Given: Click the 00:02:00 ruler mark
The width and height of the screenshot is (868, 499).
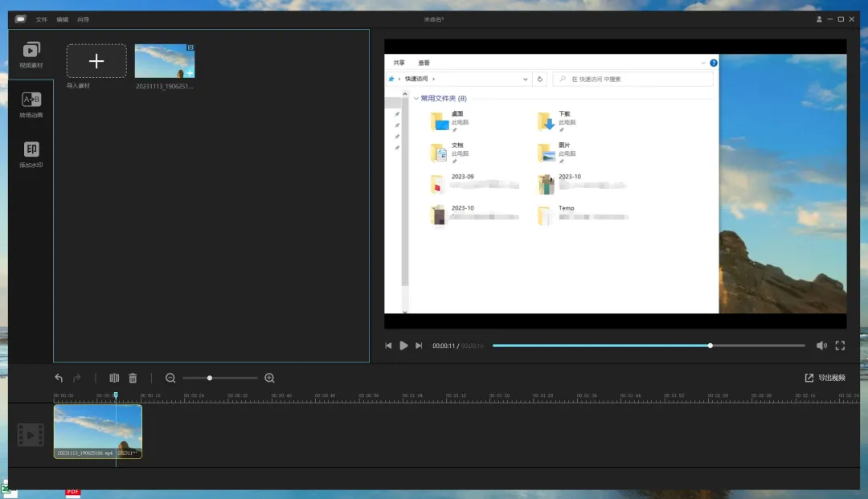Looking at the screenshot, I should click(718, 395).
